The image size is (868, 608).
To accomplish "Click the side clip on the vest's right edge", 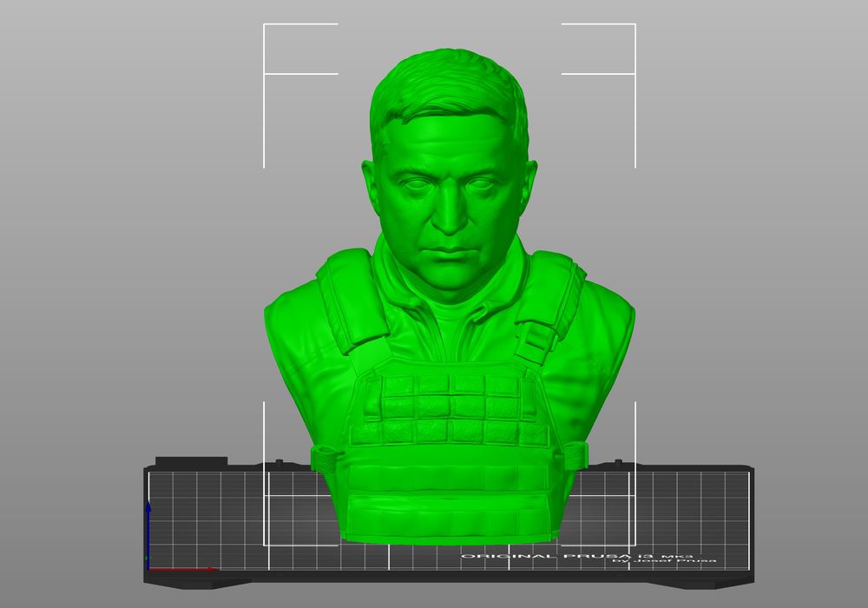I will pyautogui.click(x=575, y=454).
